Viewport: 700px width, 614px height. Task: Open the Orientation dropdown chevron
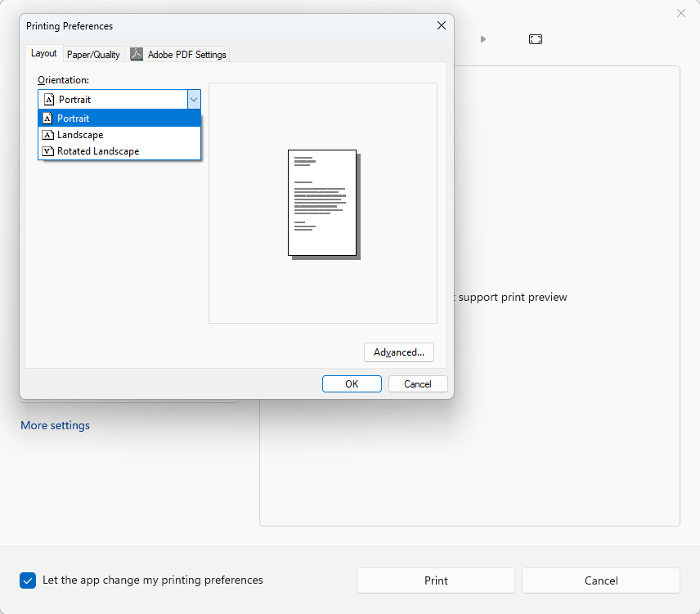(x=194, y=98)
